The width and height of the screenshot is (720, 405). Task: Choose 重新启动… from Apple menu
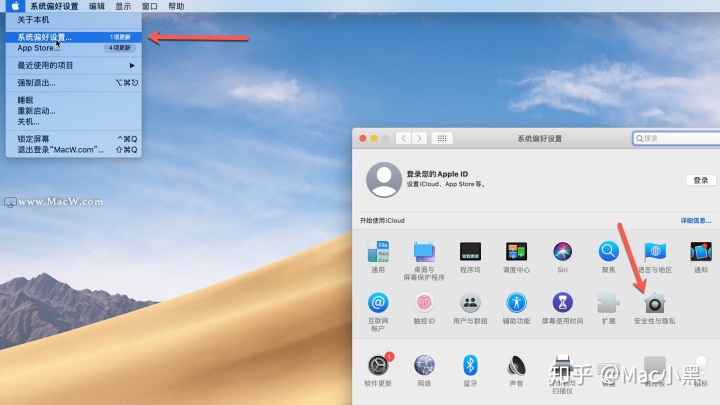(73, 111)
